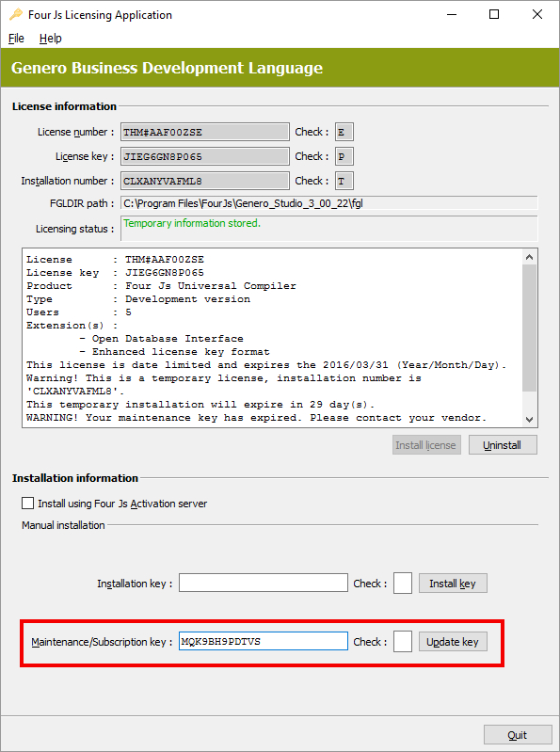Screen dimensions: 560x752
Task: Click the Update key button
Action: [x=453, y=642]
